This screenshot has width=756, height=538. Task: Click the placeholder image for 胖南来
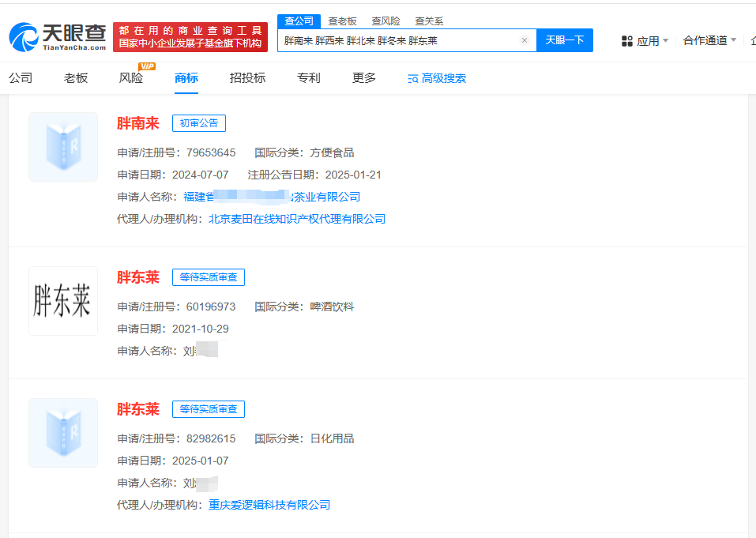[x=63, y=147]
